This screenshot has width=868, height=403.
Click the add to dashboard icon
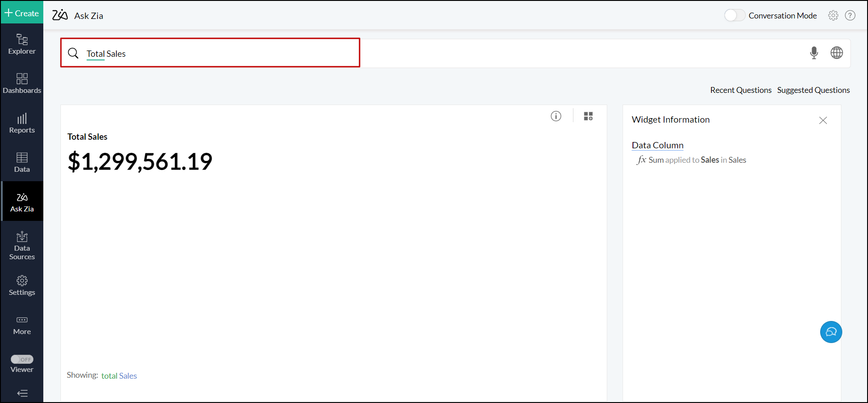click(x=588, y=116)
